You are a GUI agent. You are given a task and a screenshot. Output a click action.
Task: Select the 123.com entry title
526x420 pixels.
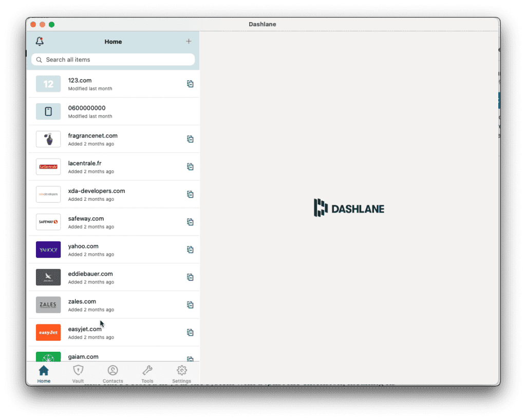(x=80, y=81)
